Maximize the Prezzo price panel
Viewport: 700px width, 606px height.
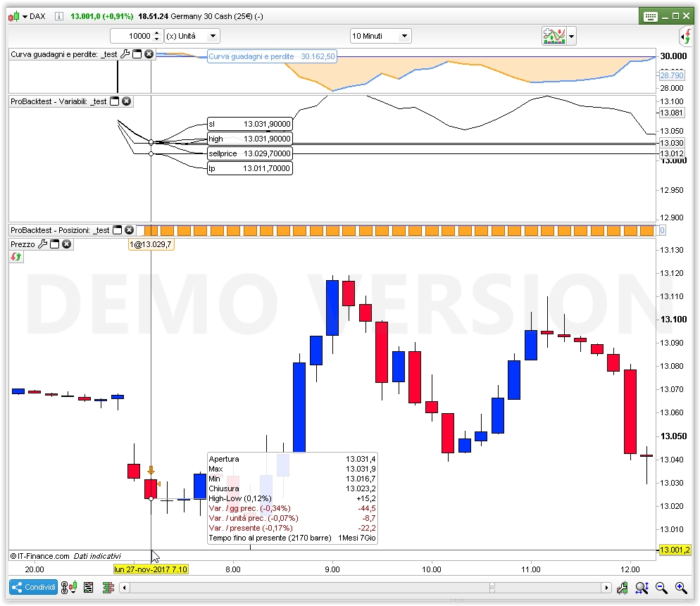tap(54, 244)
